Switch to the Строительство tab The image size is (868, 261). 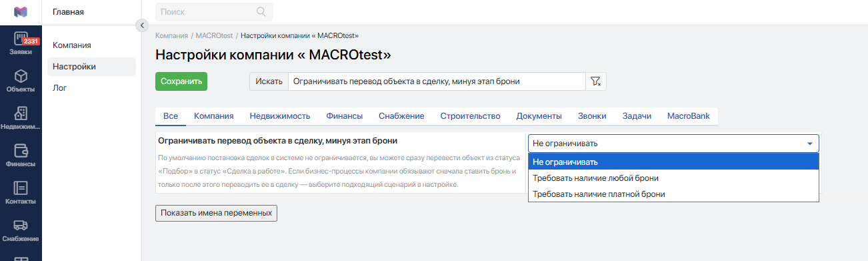[x=471, y=116]
